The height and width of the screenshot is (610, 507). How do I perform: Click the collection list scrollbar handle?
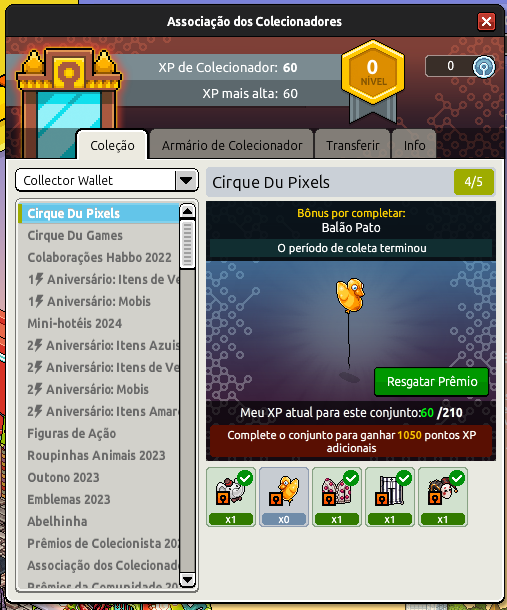[188, 244]
